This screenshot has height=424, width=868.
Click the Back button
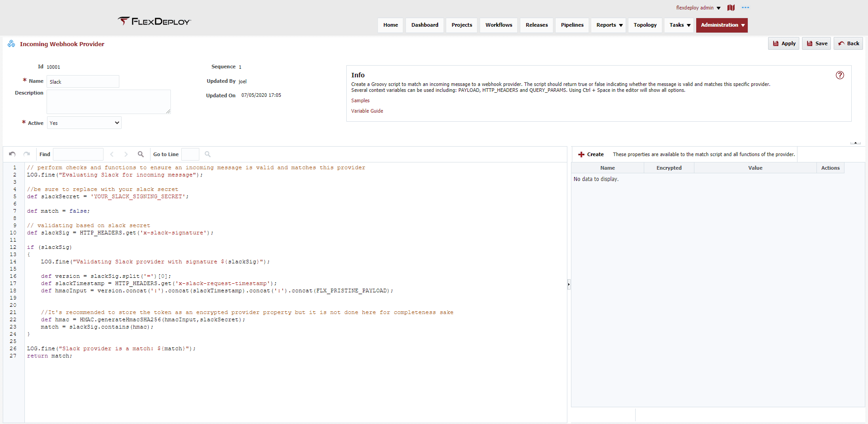[849, 43]
